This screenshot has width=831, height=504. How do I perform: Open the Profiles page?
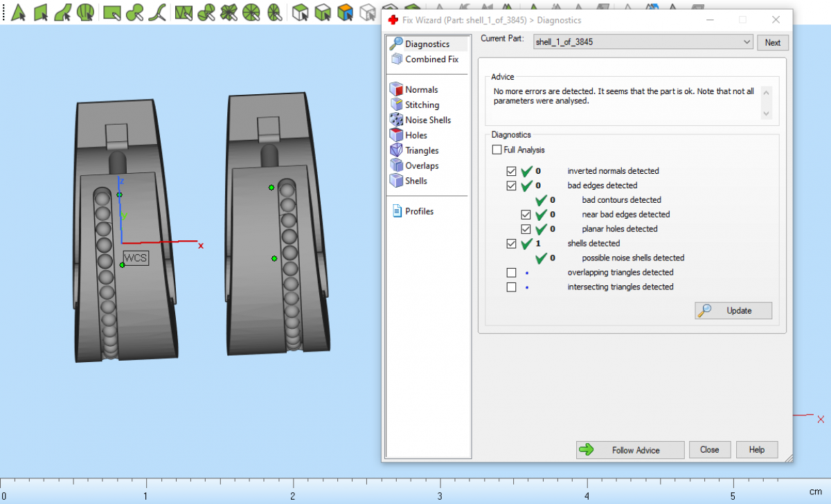419,211
